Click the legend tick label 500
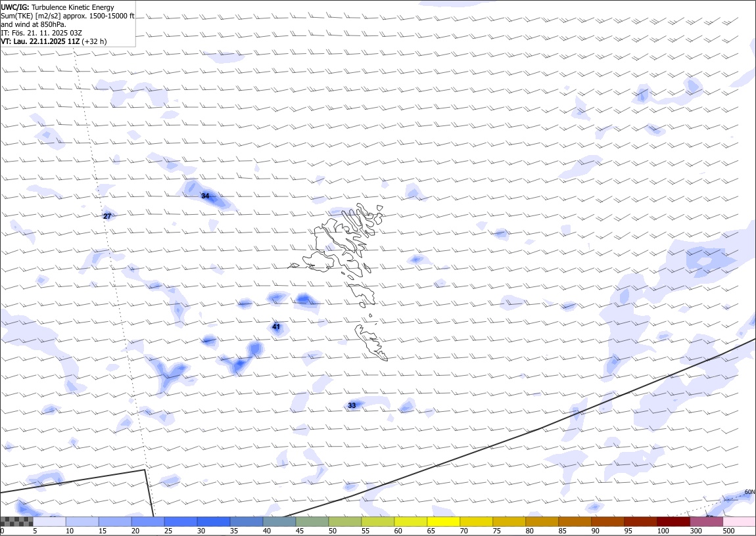756x536 pixels. point(728,531)
